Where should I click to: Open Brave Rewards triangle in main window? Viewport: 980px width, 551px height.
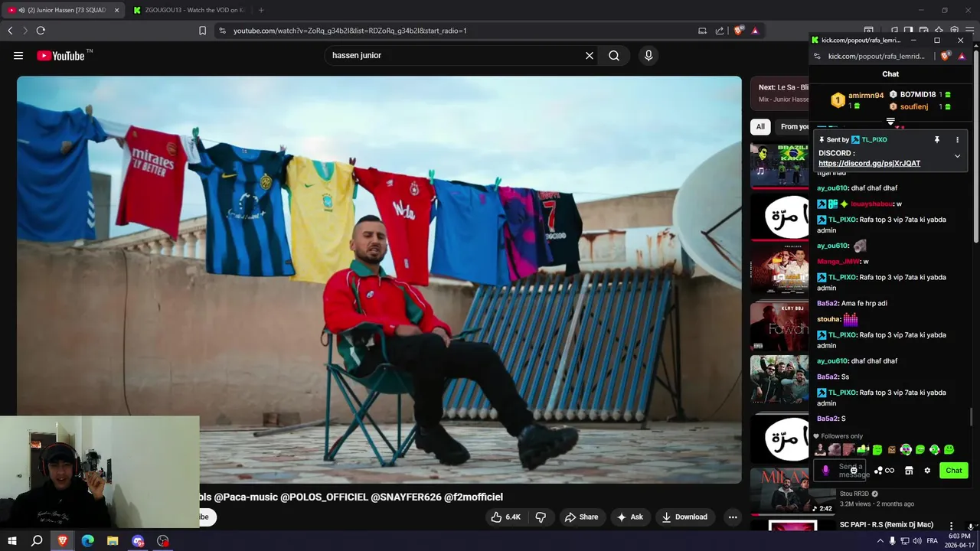pos(755,31)
